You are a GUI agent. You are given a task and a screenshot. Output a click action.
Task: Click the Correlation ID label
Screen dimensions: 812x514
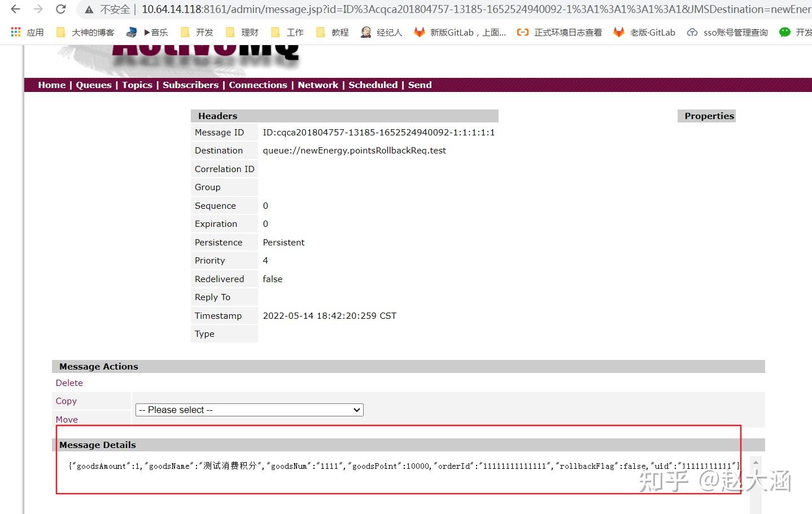(224, 169)
